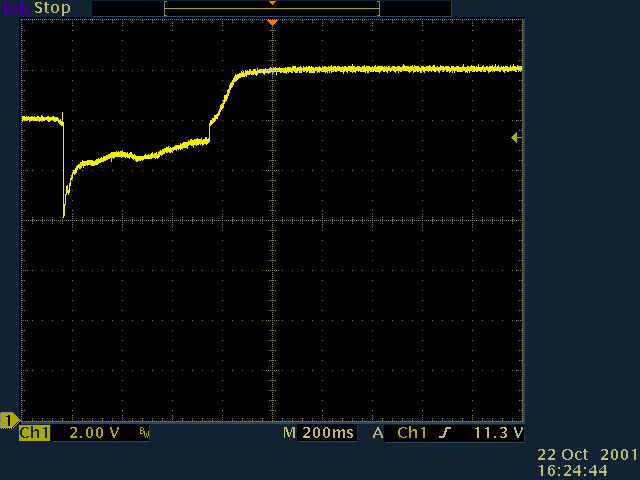
Task: Click the bandwidth limit Bw indicator
Action: point(143,434)
